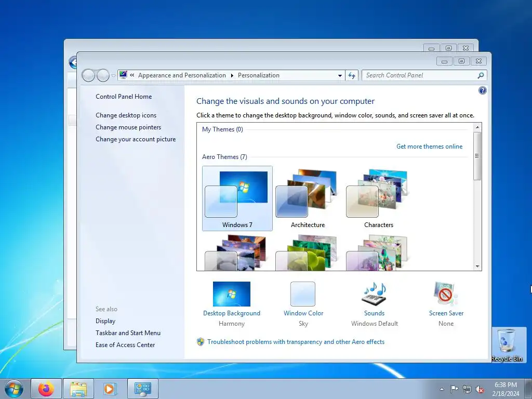The width and height of the screenshot is (532, 399).
Task: Click the Back navigation button
Action: click(88, 75)
